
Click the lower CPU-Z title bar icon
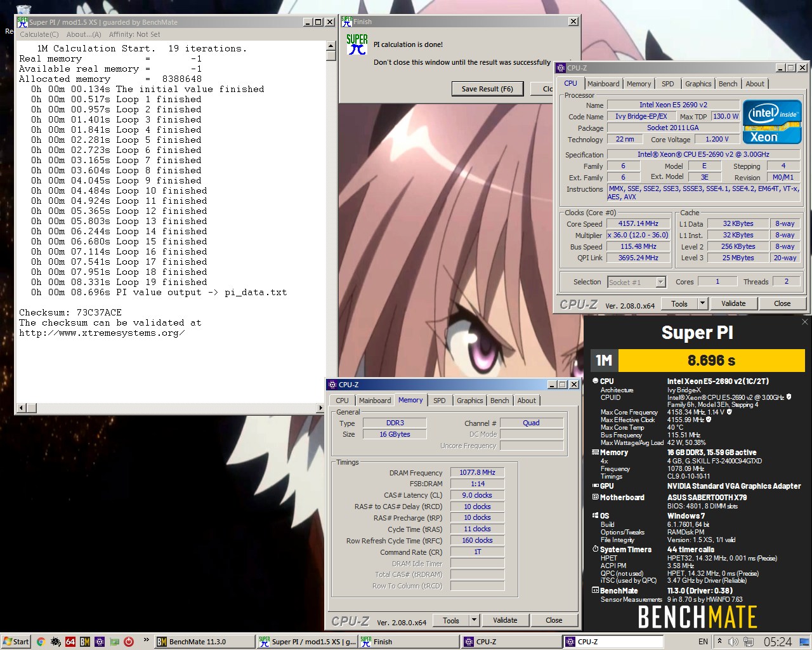pos(332,385)
